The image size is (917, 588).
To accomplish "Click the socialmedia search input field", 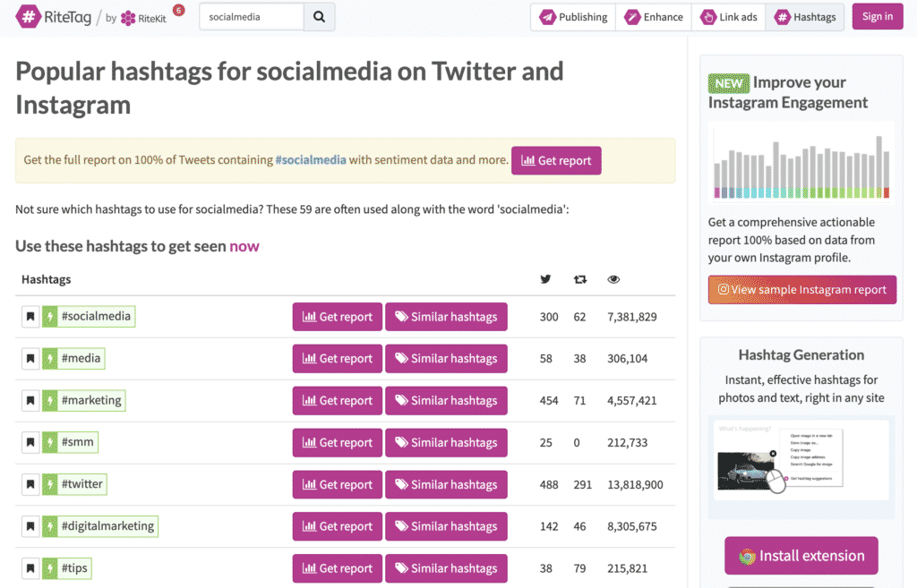I will click(251, 16).
